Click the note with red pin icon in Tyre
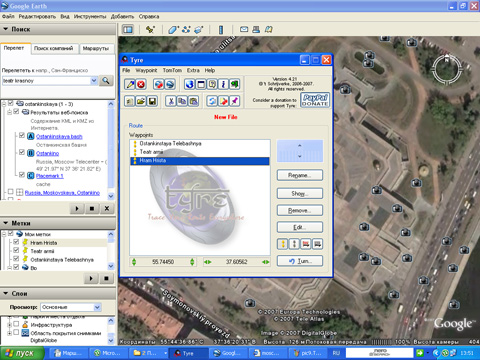The height and width of the screenshot is (360, 480). coord(223,101)
